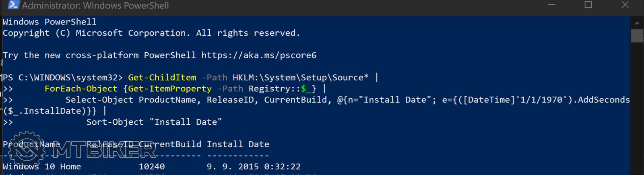
Task: Click the HKLM:\System\Setup\Source* path
Action: click(300, 77)
